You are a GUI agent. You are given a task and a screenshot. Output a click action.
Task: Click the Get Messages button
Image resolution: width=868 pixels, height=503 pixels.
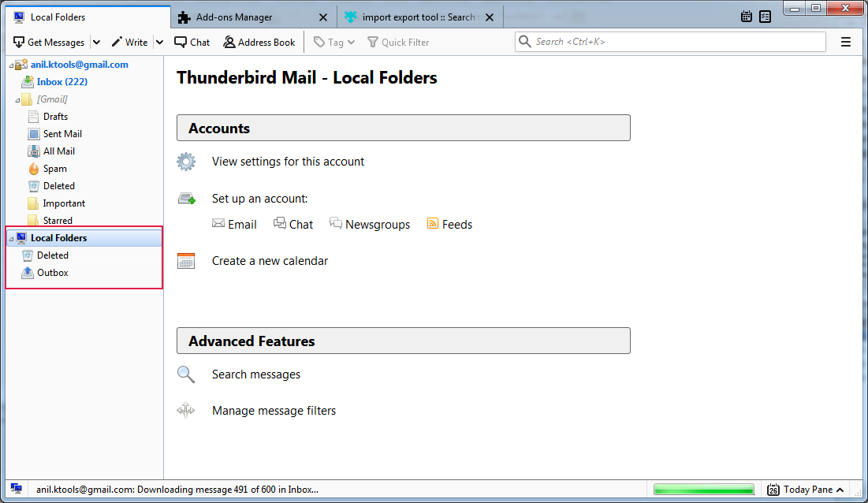pos(49,42)
